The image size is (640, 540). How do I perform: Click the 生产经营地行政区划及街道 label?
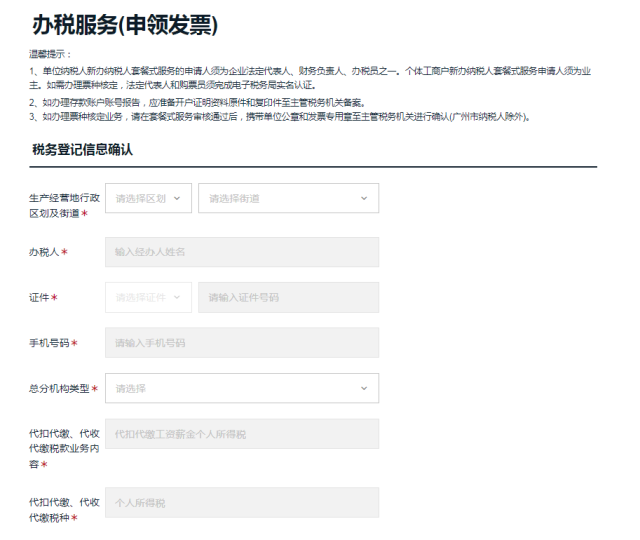coord(64,205)
